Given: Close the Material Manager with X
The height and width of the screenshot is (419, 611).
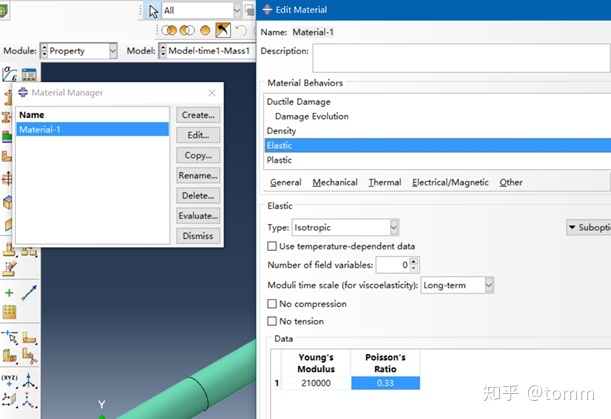Looking at the screenshot, I should click(x=212, y=93).
